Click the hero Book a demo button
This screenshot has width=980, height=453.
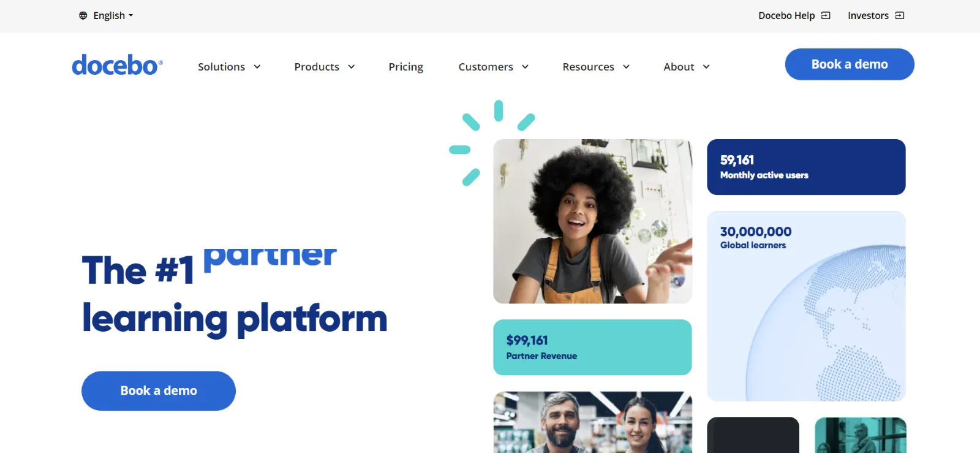[159, 390]
